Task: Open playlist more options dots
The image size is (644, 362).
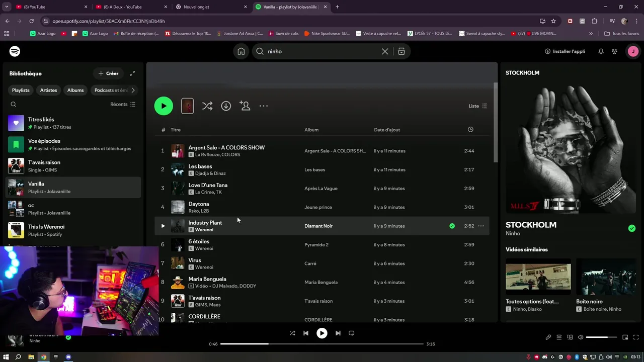Action: (264, 106)
